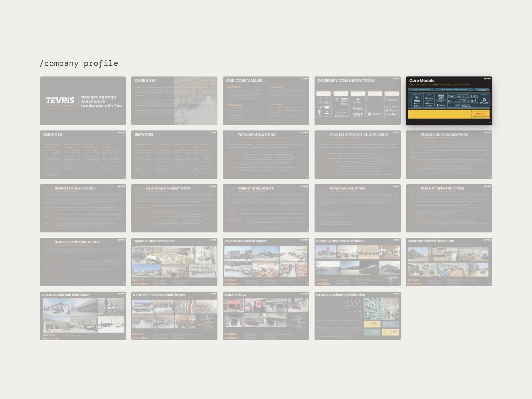Viewport: 532px width, 399px height.
Task: Click the /company profile heading
Action: click(79, 63)
